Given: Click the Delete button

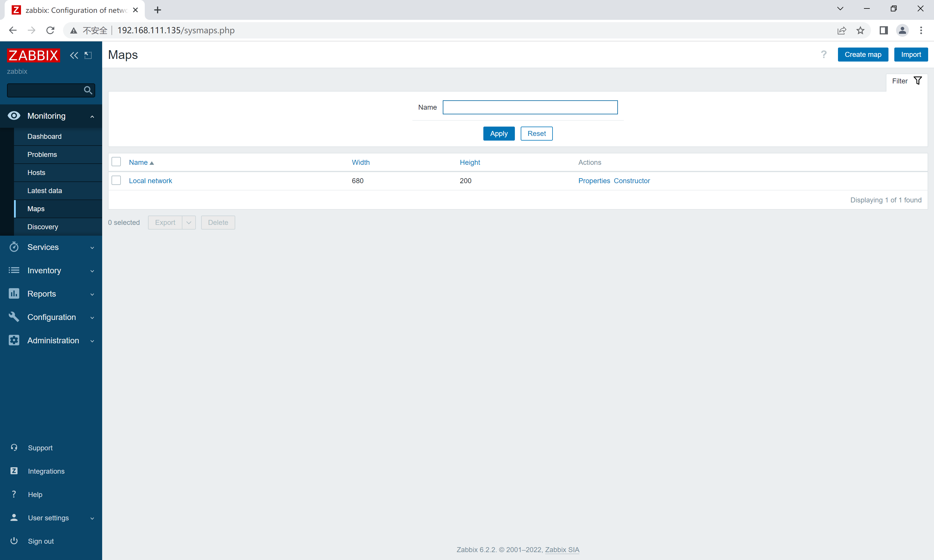Looking at the screenshot, I should tap(218, 223).
